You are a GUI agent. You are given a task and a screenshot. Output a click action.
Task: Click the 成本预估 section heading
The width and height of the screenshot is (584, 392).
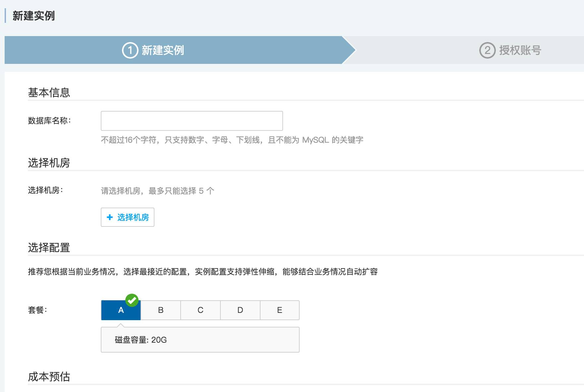(49, 377)
